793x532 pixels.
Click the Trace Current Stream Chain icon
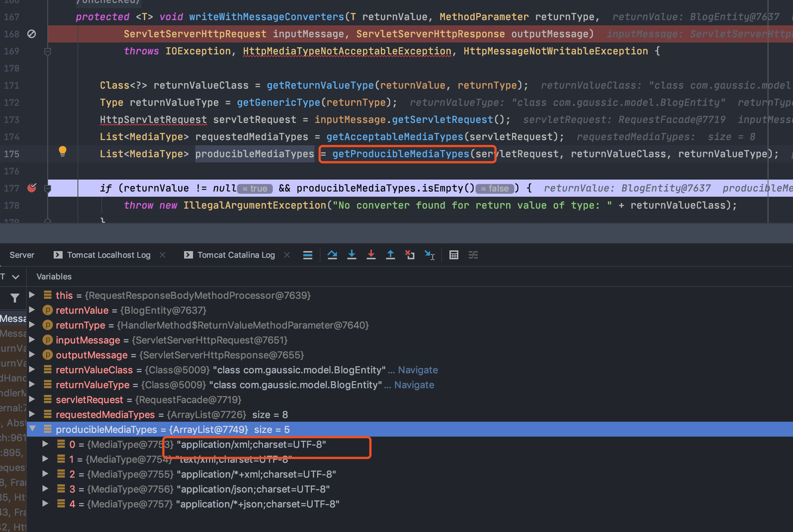click(x=473, y=255)
